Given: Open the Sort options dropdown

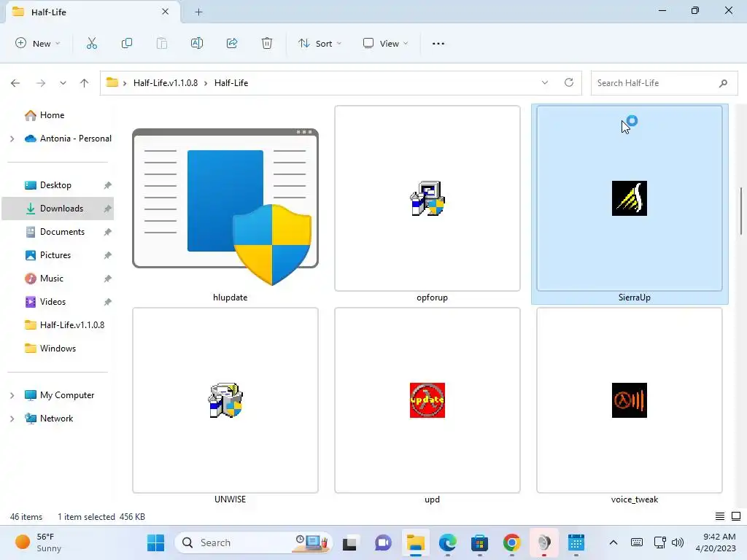Looking at the screenshot, I should (x=320, y=43).
